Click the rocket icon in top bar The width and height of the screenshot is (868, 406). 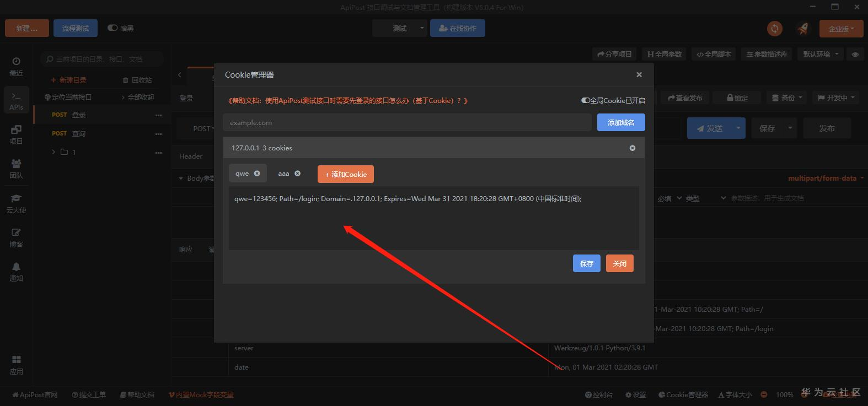pos(803,28)
